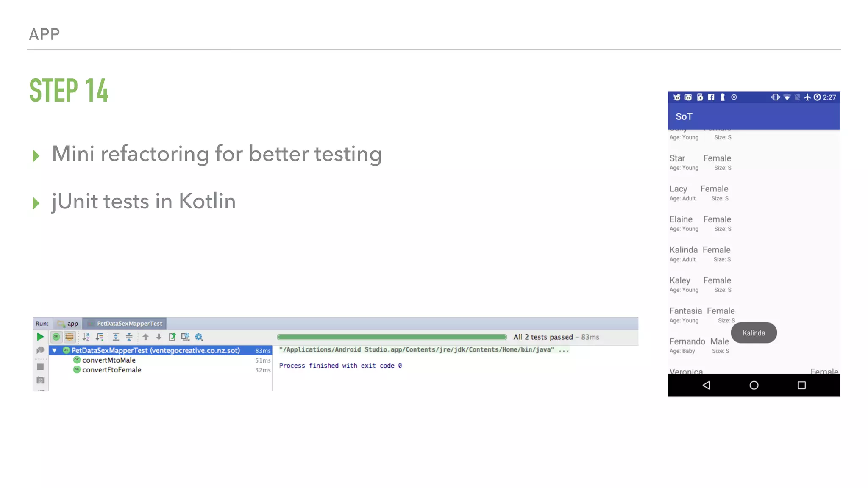
Task: Collapse the PetDataSexMapperTest tree node
Action: tap(54, 350)
